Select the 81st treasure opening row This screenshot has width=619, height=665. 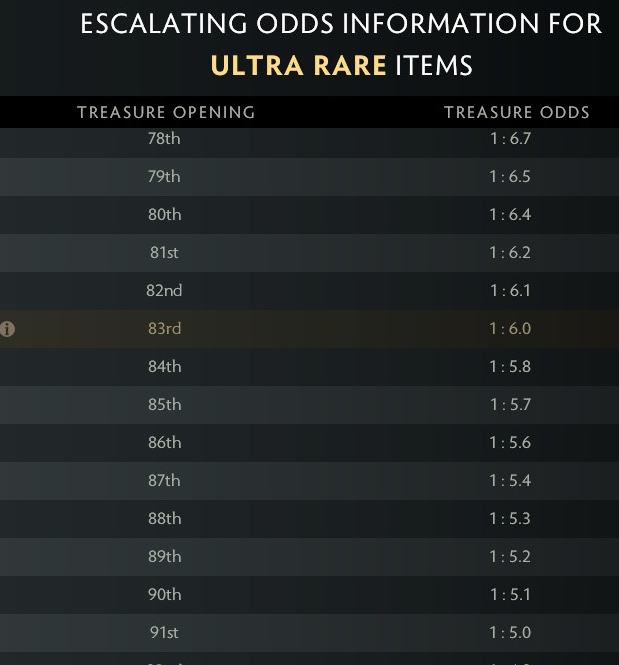pos(310,253)
